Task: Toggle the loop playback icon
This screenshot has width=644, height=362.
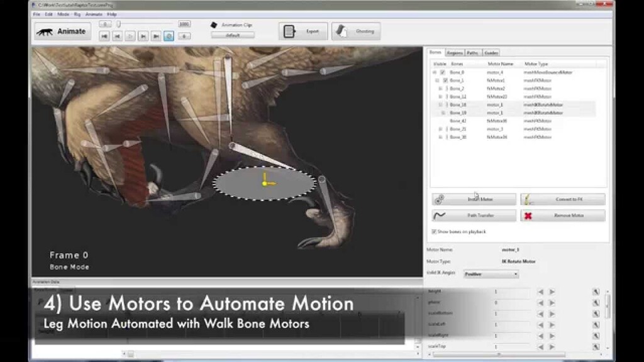Action: [168, 36]
